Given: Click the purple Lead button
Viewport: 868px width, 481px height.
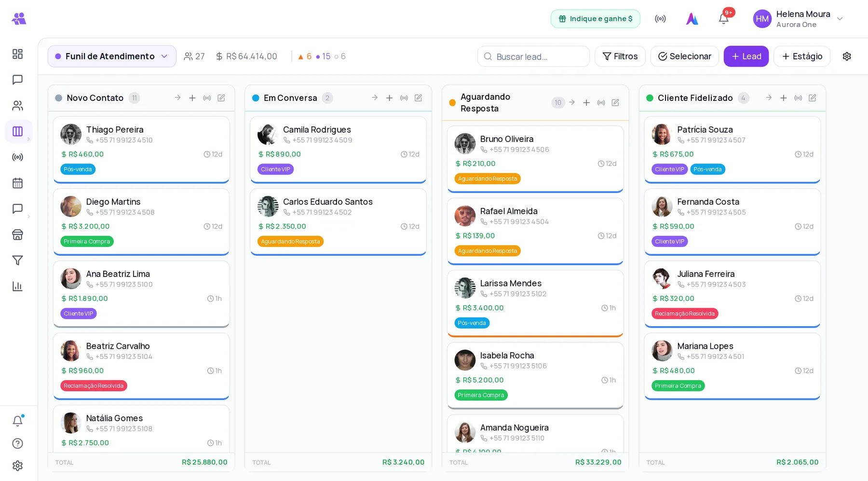Looking at the screenshot, I should pyautogui.click(x=746, y=56).
